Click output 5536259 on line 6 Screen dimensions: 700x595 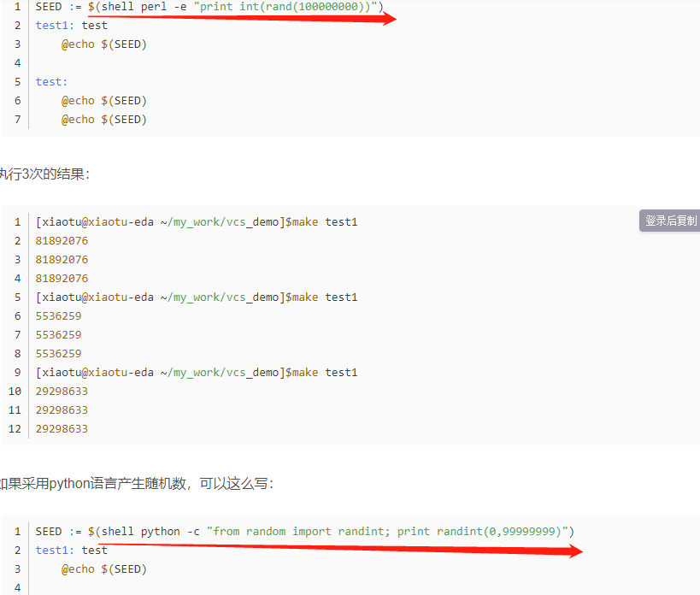[x=58, y=315]
